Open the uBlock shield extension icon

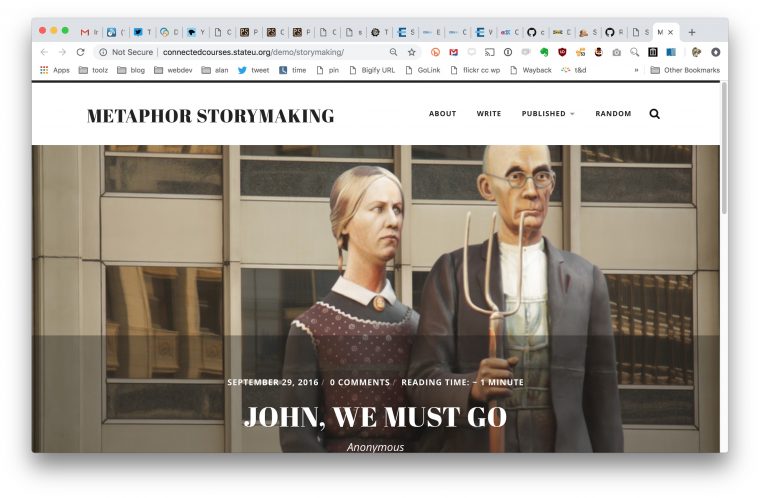tap(562, 52)
